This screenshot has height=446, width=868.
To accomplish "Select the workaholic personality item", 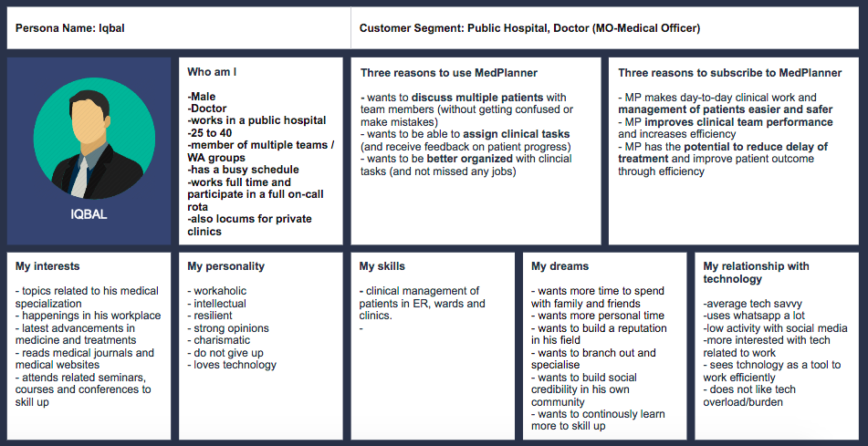I will point(217,291).
